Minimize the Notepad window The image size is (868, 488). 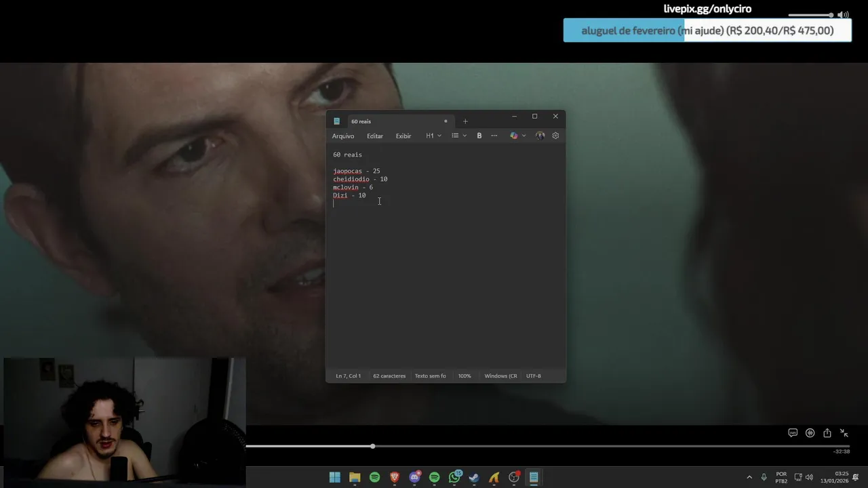click(x=514, y=117)
